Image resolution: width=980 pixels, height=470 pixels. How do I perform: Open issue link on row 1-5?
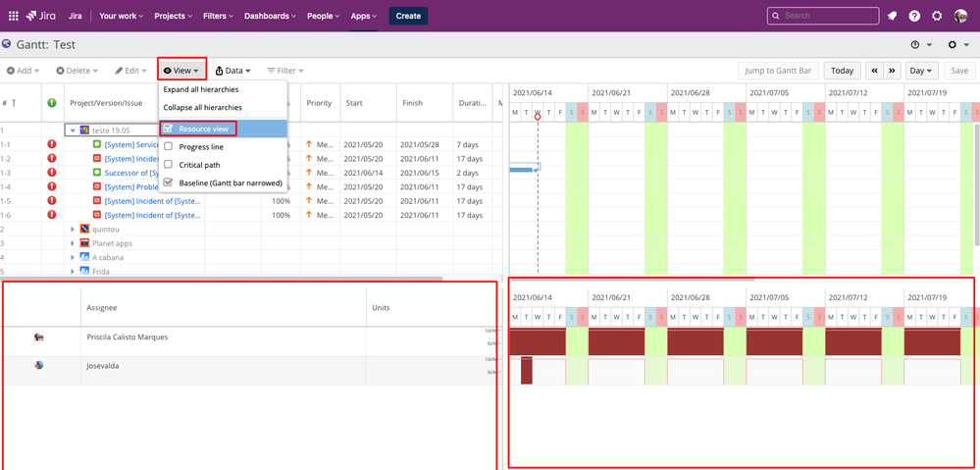(x=153, y=200)
